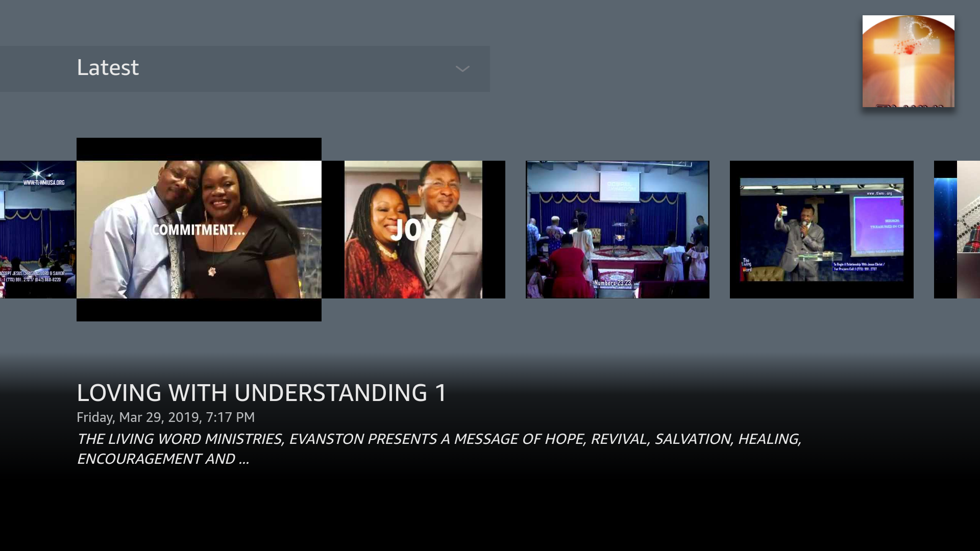Click the LOVING WITH UNDERSTANDING 1 title
Viewport: 980px width, 551px height.
[261, 393]
